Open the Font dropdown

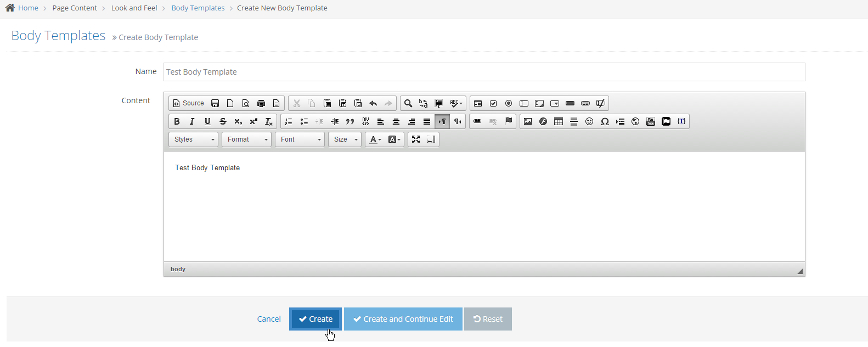point(300,139)
